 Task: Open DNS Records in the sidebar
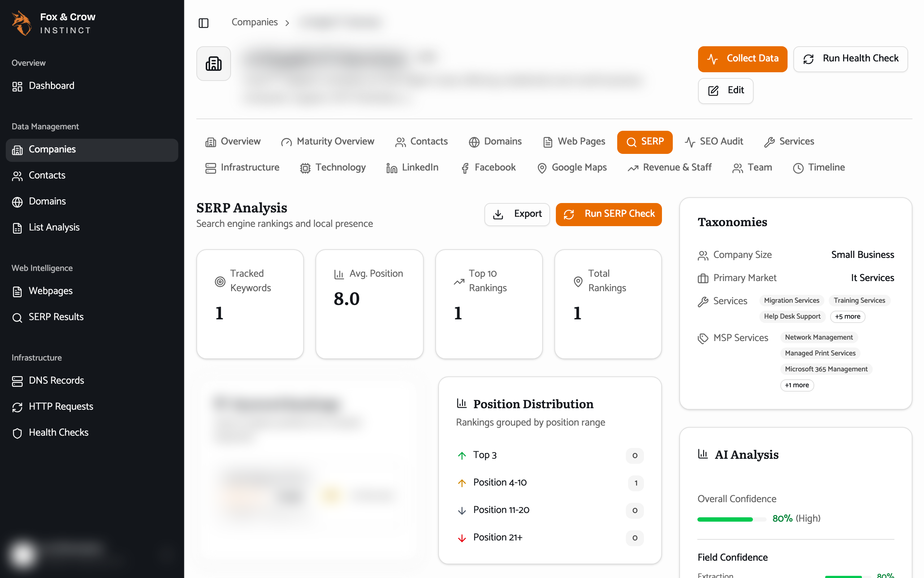tap(92, 381)
